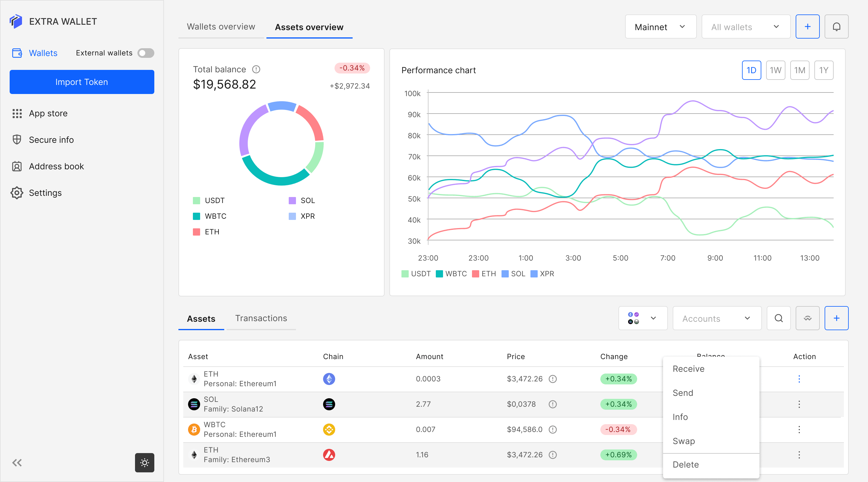Click the notification bell icon
Screen dimensions: 868x482
point(836,27)
